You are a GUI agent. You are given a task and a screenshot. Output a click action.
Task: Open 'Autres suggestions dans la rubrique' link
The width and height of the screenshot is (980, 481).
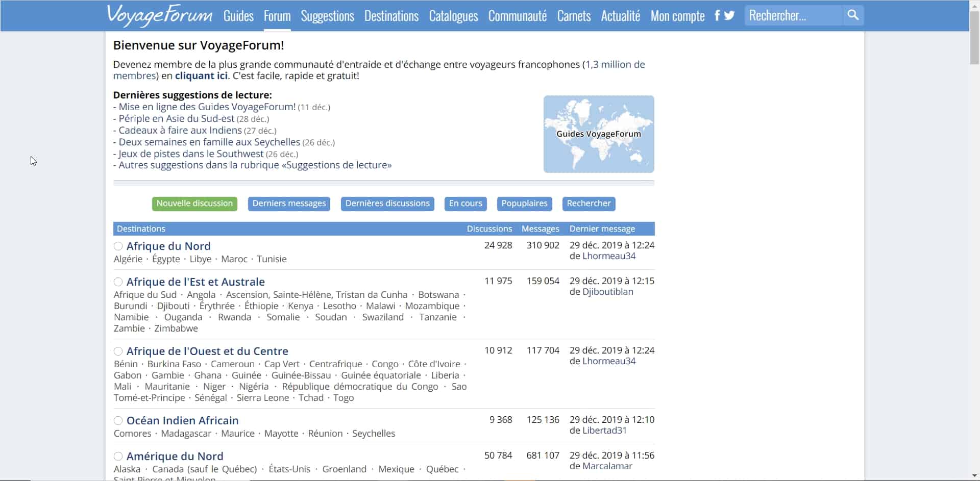(x=255, y=165)
